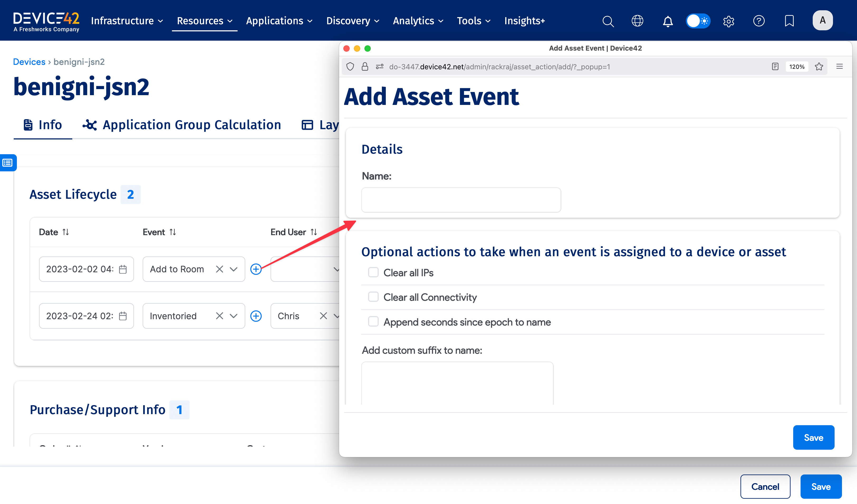Expand the End User dropdown for Chris
The image size is (857, 504).
click(x=337, y=316)
